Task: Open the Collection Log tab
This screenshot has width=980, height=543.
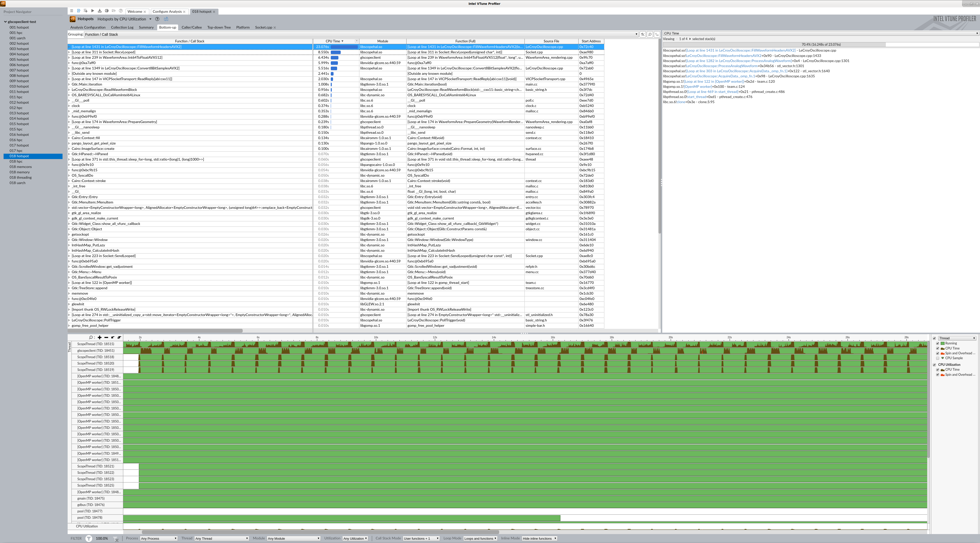Action: [122, 27]
